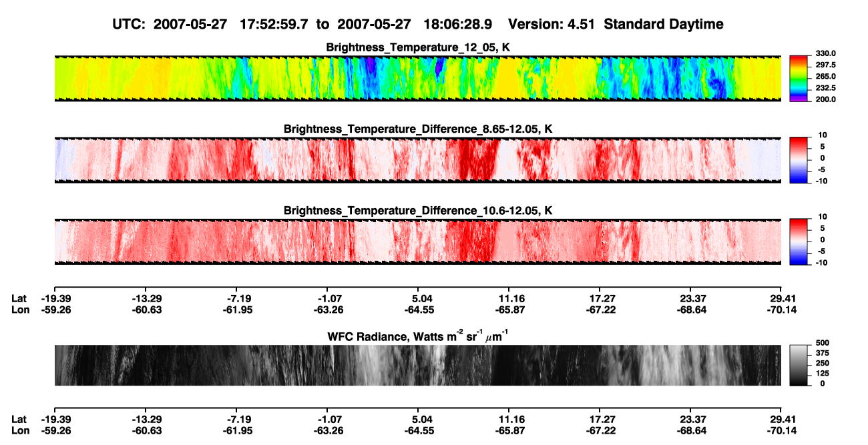This screenshot has width=868, height=445.
Task: Click the 375 label on WFC colorbar
Action: click(823, 354)
